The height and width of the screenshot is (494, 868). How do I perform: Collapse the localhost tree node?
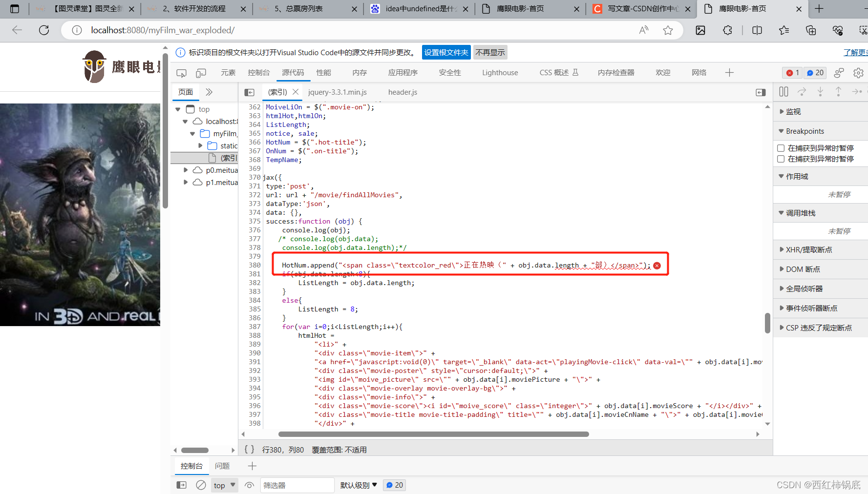(x=185, y=122)
